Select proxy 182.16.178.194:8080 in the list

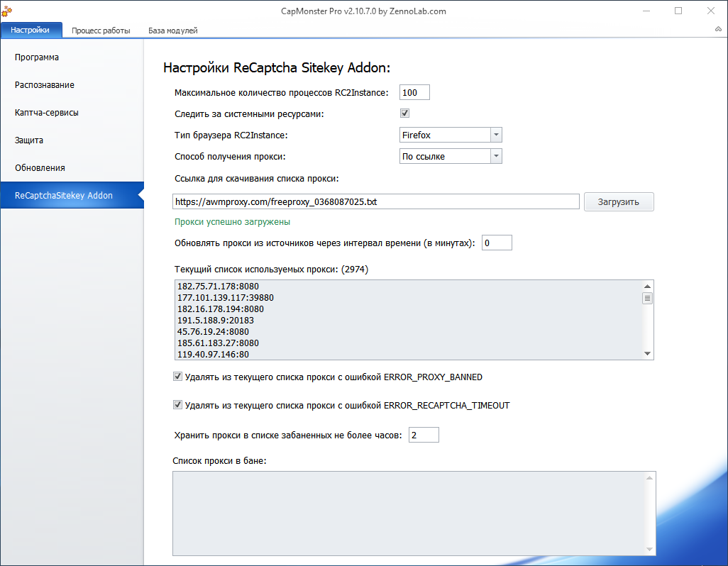pyautogui.click(x=221, y=309)
